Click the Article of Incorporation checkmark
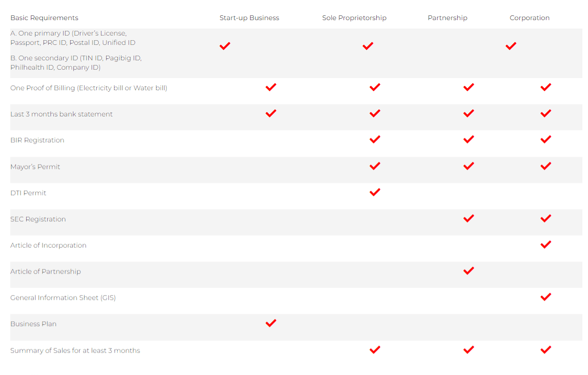The image size is (588, 375). click(x=546, y=245)
